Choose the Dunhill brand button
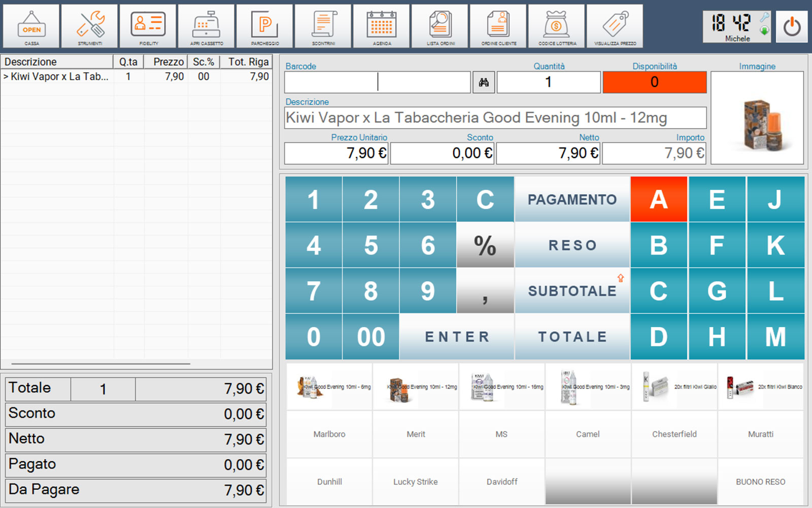The image size is (812, 508). pyautogui.click(x=329, y=482)
